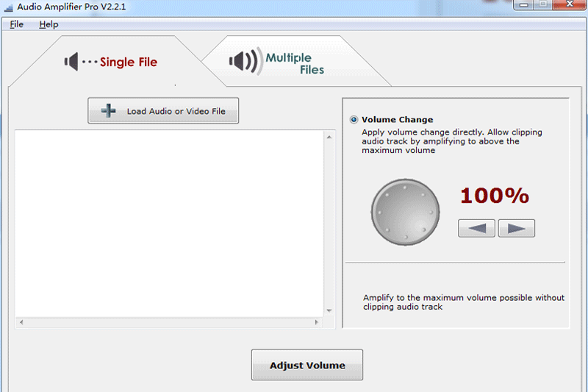Open the Help menu
The image size is (588, 392).
tap(49, 24)
